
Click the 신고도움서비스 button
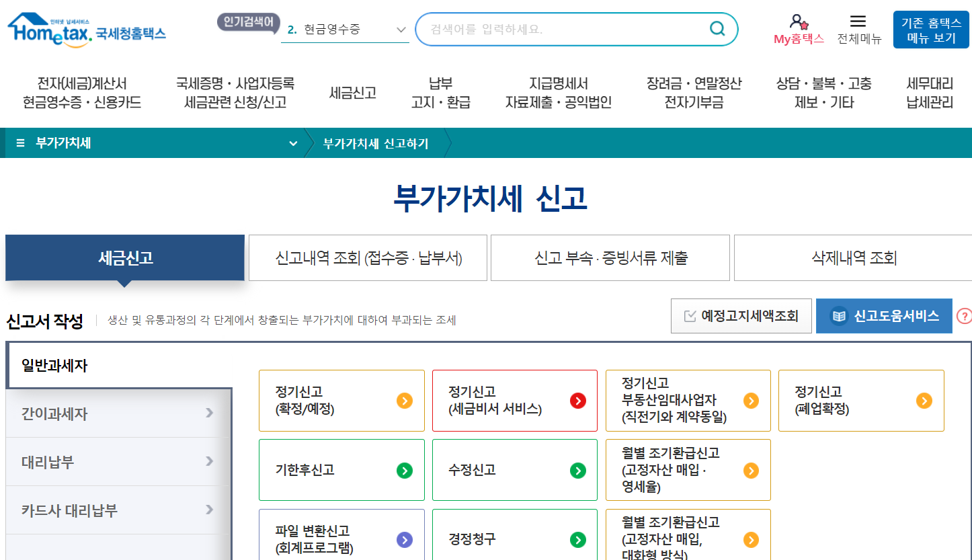[884, 315]
